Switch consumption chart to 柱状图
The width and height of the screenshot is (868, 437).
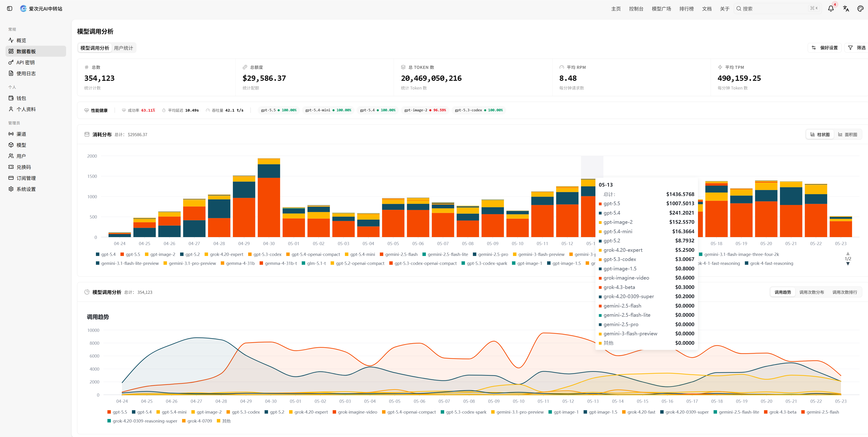(x=820, y=134)
